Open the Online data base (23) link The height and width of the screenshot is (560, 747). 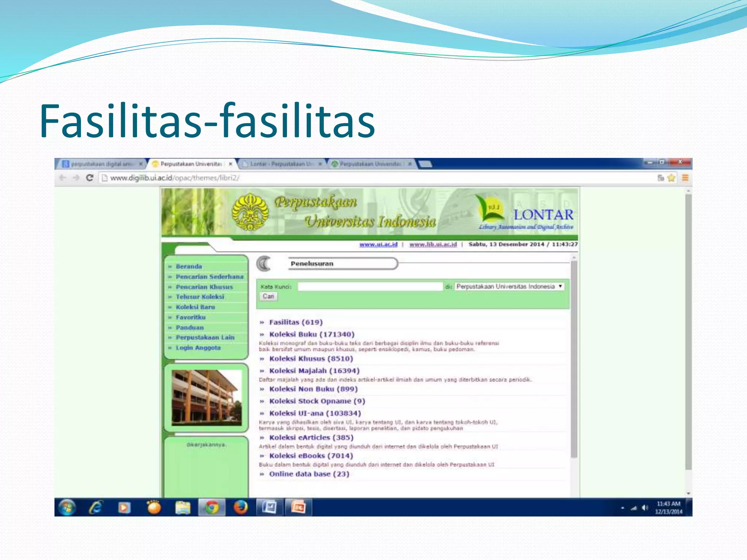point(309,474)
